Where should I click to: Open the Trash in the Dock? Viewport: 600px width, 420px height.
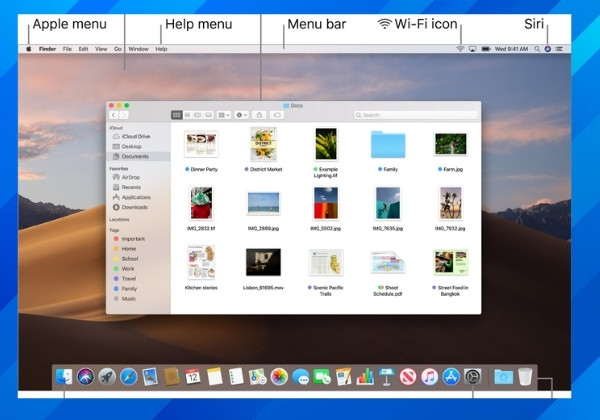click(x=525, y=377)
